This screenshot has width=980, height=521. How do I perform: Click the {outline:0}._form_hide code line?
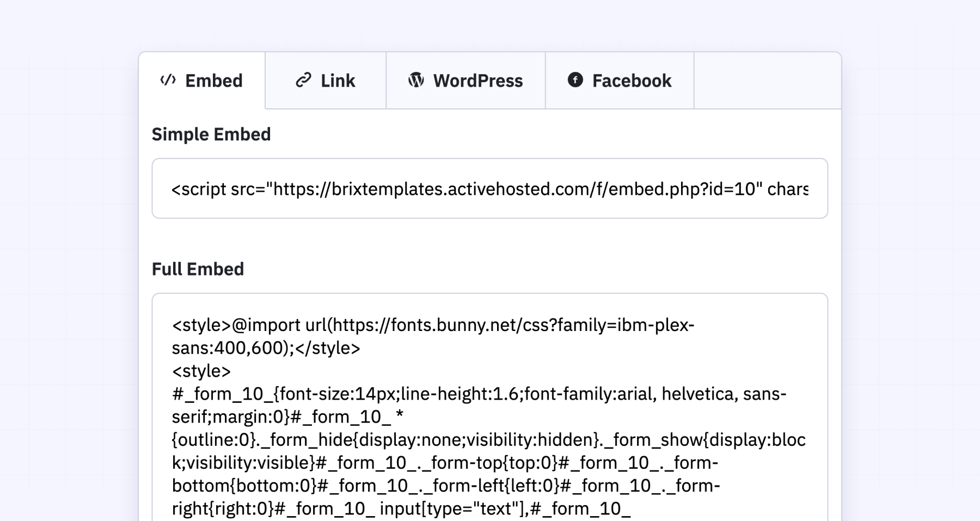point(489,439)
